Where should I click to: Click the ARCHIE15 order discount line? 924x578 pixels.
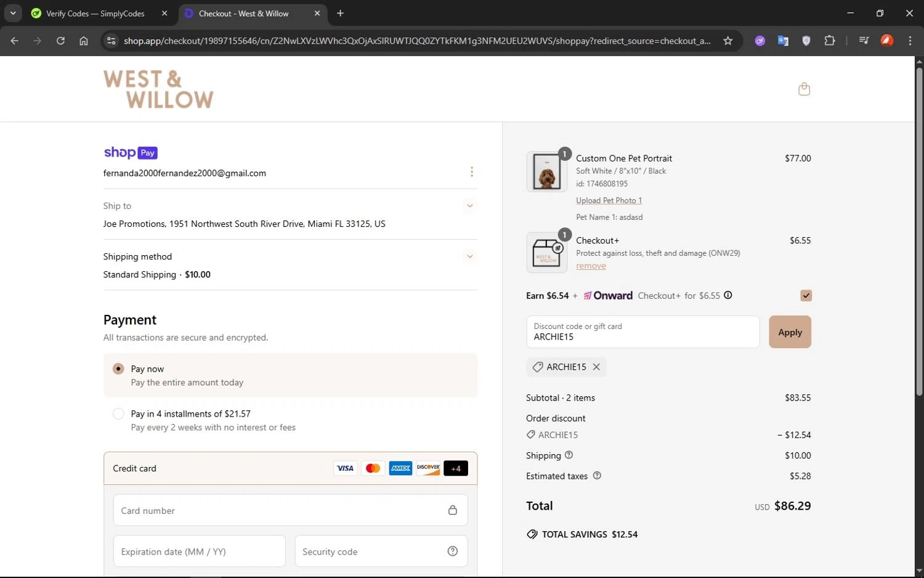668,434
